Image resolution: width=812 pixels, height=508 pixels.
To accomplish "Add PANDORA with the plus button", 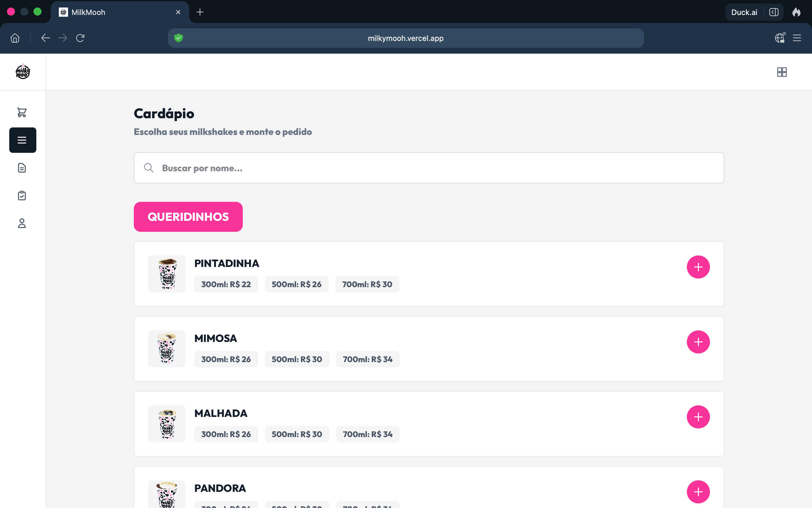I will point(698,492).
